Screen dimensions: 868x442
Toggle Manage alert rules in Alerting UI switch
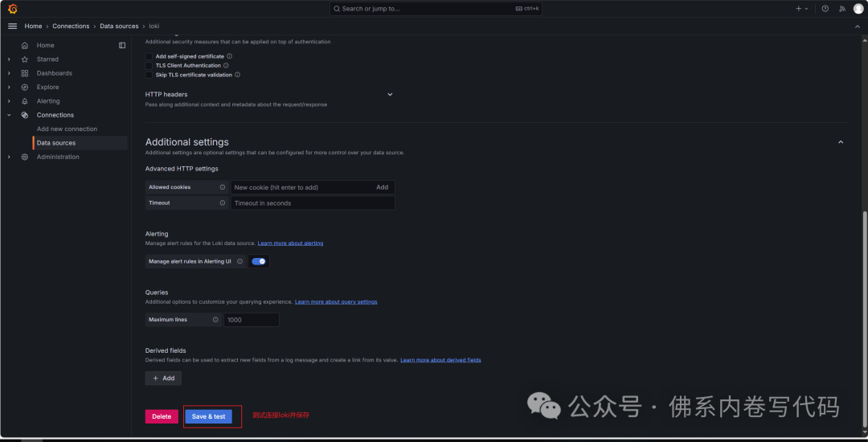(259, 262)
